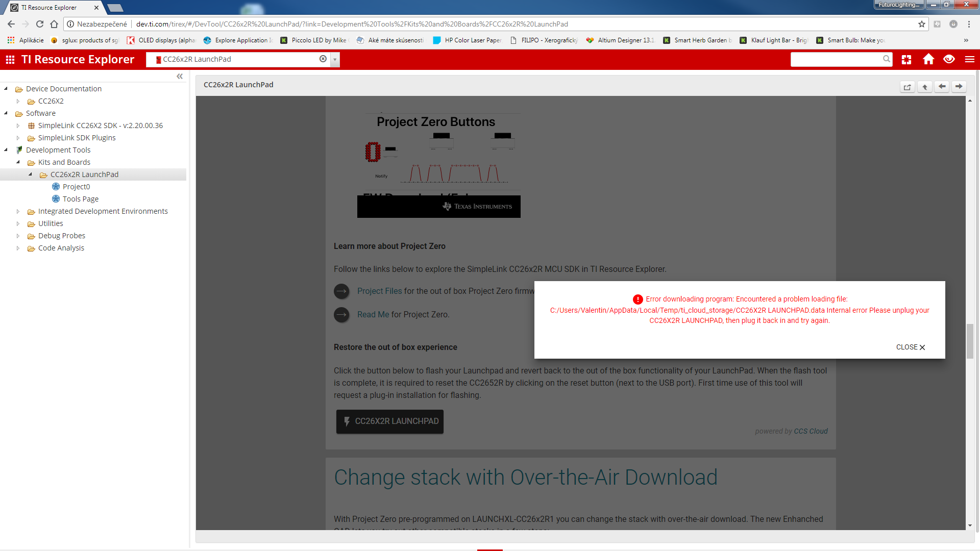Select Tools Page tree item
This screenshot has width=980, height=551.
[x=80, y=199]
